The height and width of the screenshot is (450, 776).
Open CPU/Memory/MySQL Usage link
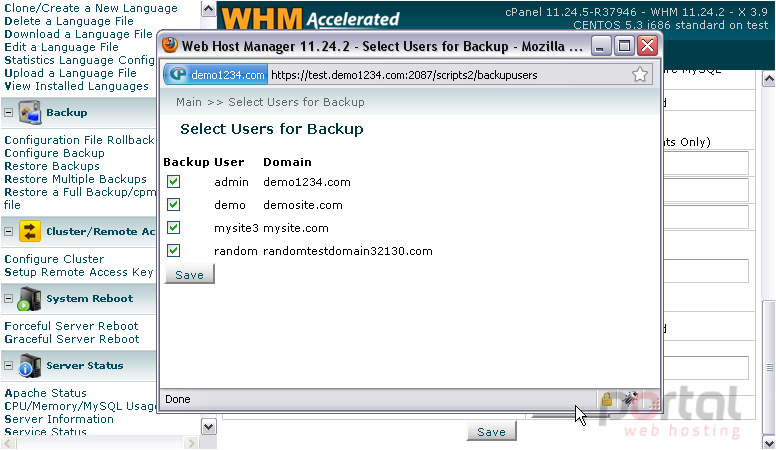(x=80, y=406)
